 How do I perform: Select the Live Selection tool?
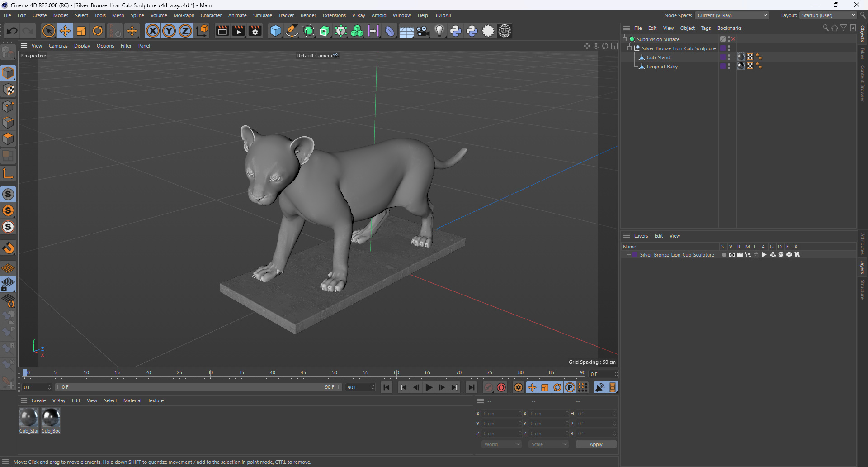click(48, 31)
